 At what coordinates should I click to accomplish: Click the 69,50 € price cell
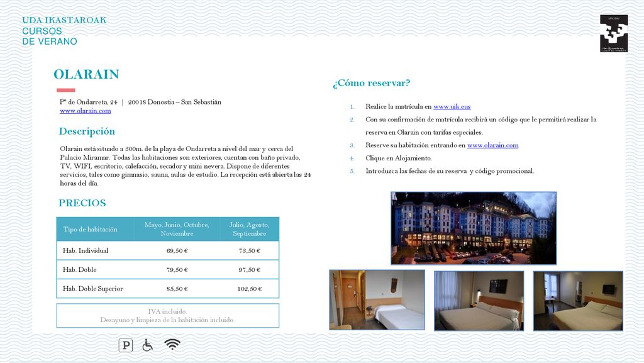click(177, 250)
